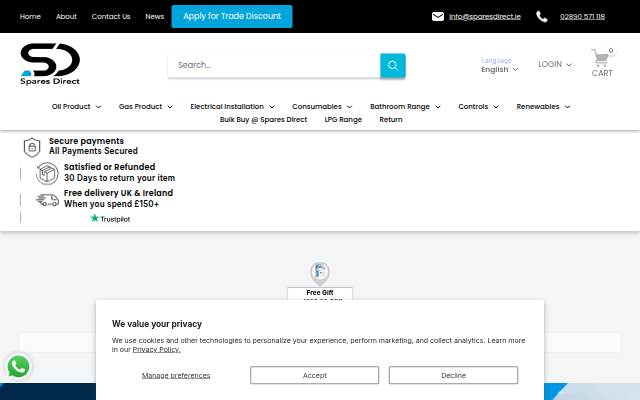The width and height of the screenshot is (640, 400).
Task: Click the 02890 571 118 phone number
Action: pos(582,17)
